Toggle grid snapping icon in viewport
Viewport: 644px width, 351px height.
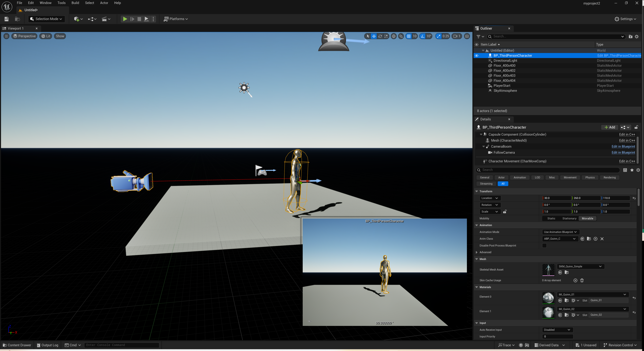pyautogui.click(x=409, y=36)
